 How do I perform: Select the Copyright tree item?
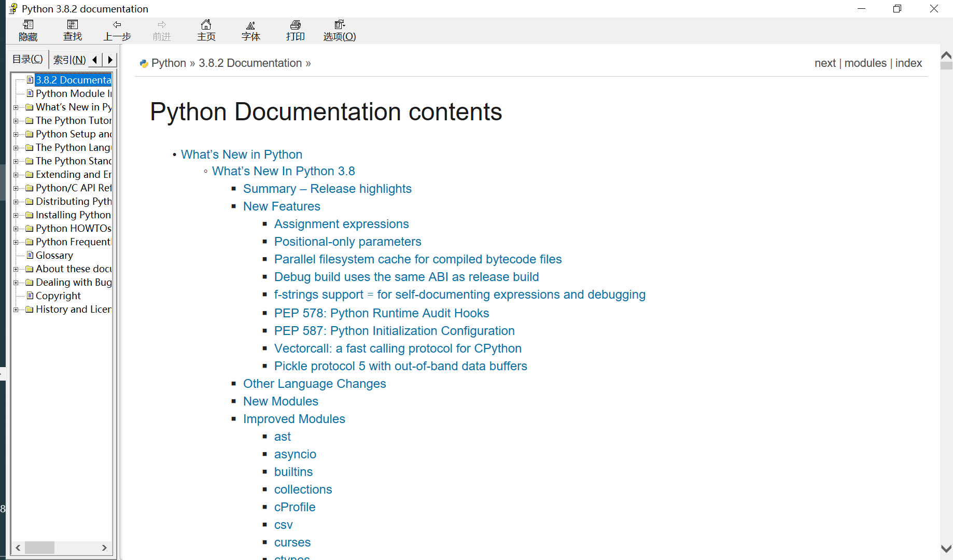tap(58, 296)
